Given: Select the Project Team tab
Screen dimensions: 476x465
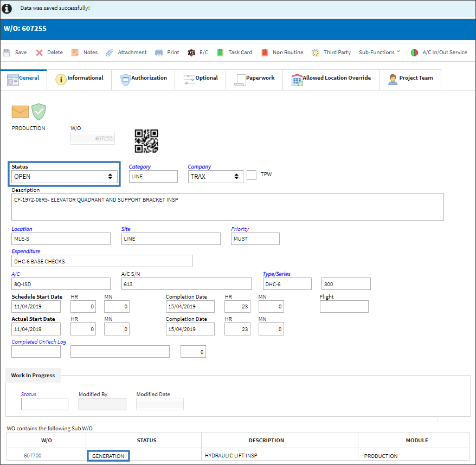Looking at the screenshot, I should (x=410, y=80).
